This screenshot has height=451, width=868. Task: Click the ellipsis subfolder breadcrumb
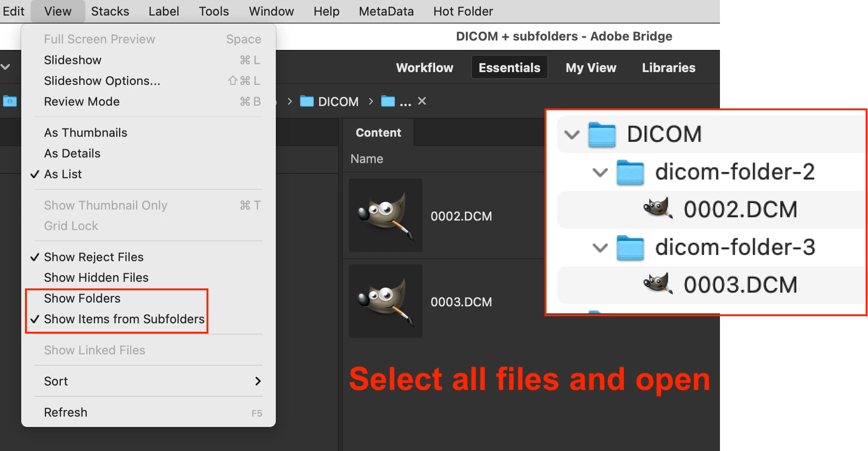point(396,101)
